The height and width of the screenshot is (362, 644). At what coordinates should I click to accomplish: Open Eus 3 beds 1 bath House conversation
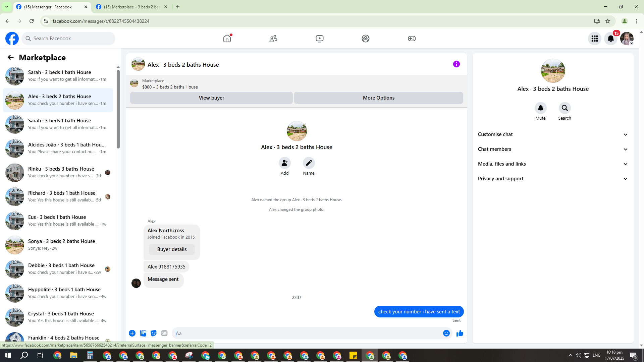click(x=58, y=221)
